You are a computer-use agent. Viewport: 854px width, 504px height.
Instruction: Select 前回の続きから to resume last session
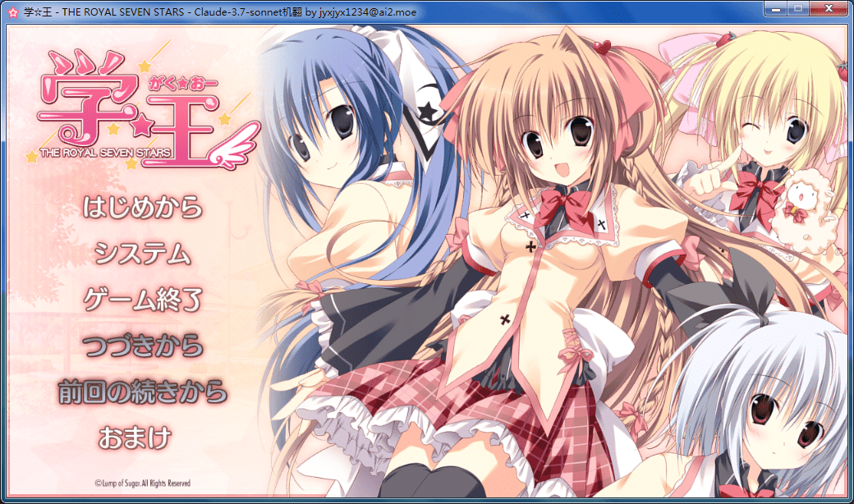143,392
